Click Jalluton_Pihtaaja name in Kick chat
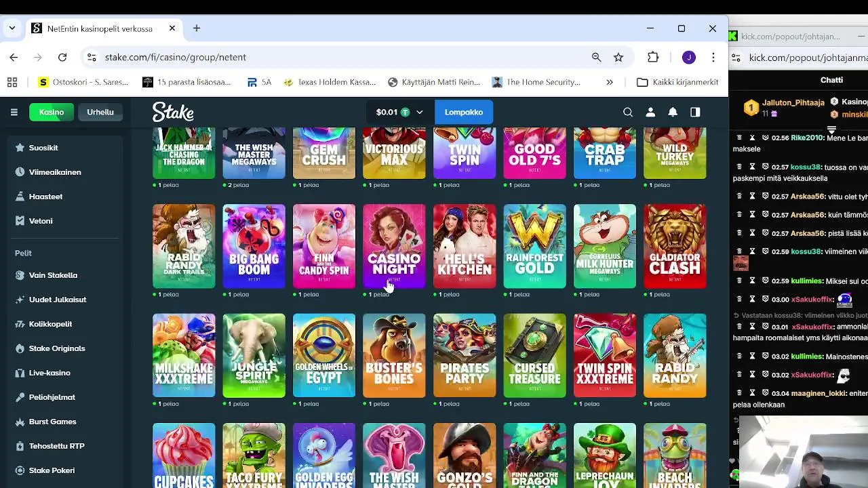 pos(793,103)
